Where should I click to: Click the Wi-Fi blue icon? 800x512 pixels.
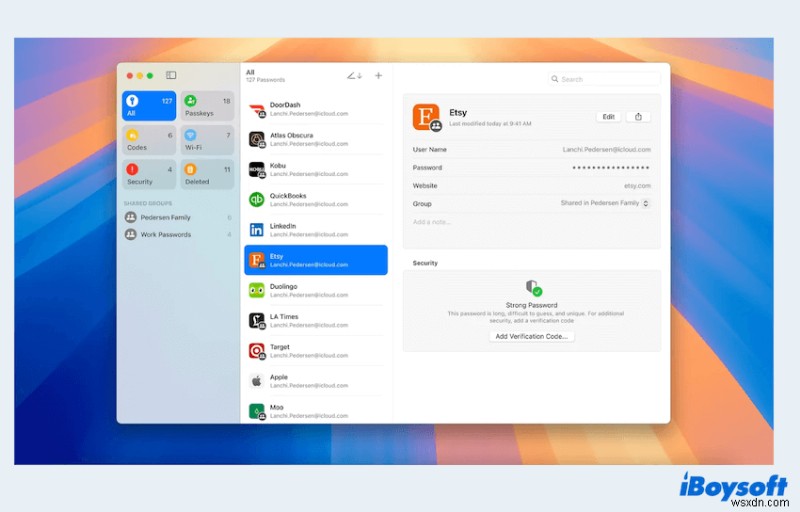(190, 135)
